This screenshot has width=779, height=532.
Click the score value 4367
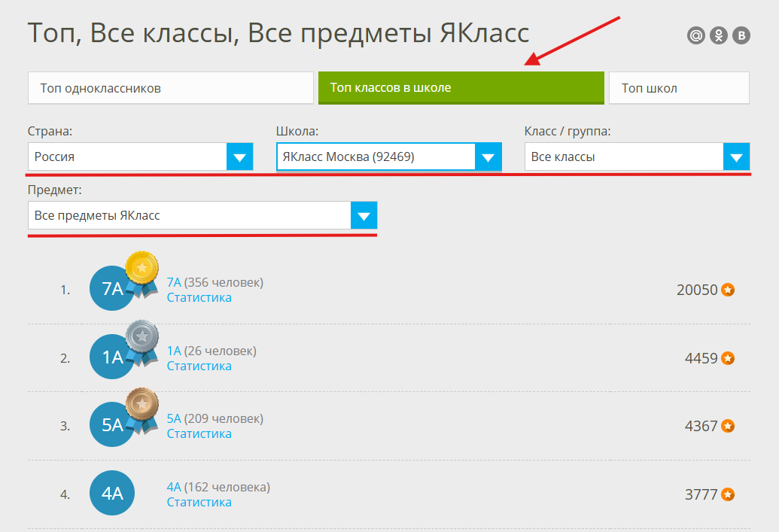click(701, 426)
